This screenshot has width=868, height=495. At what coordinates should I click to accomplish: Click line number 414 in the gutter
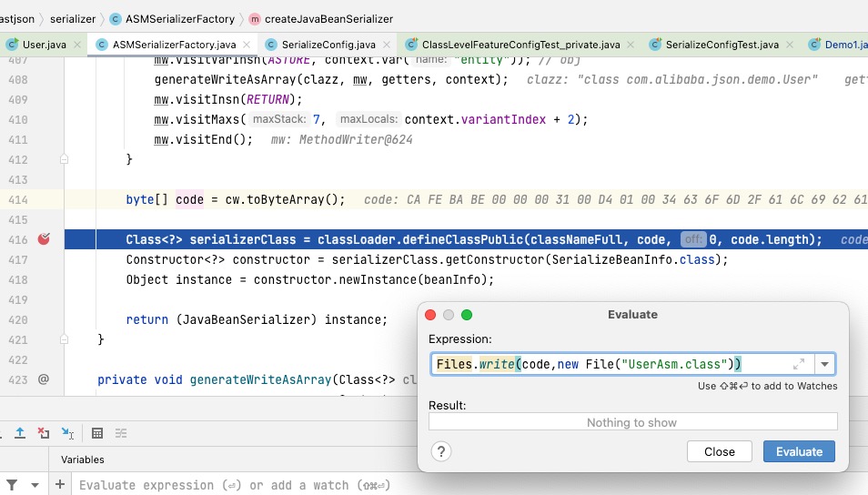click(17, 199)
